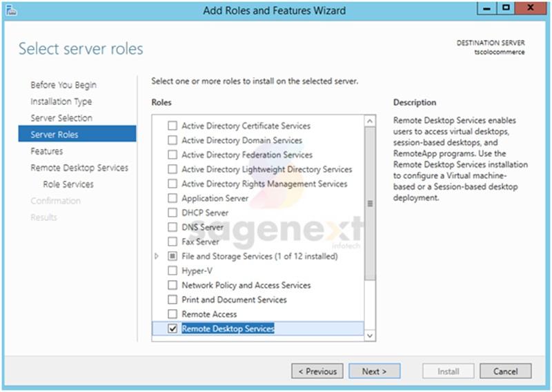Viewport: 552px width, 392px height.
Task: Select the Fax Server role row
Action: pyautogui.click(x=200, y=242)
